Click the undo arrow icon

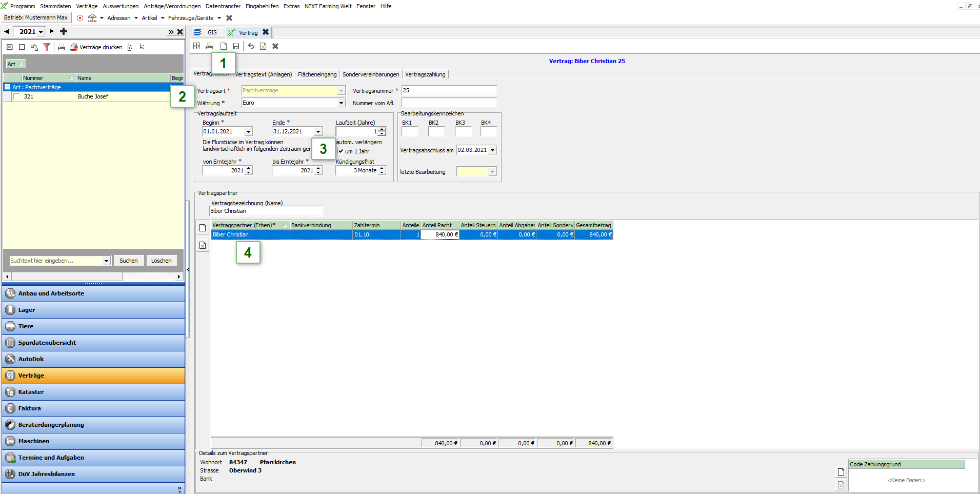[251, 46]
